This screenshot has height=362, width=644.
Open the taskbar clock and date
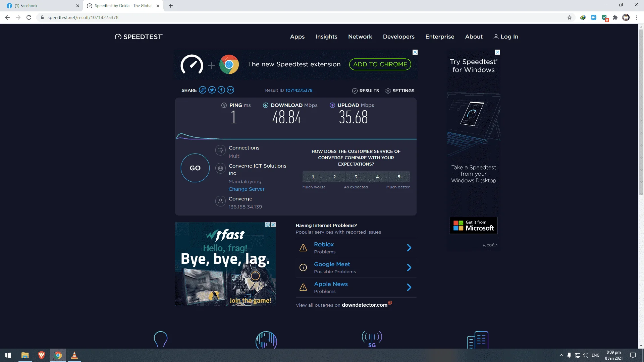tap(614, 355)
